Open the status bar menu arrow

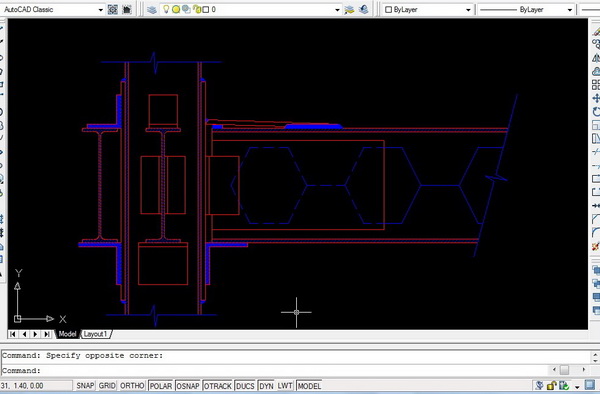coord(577,386)
